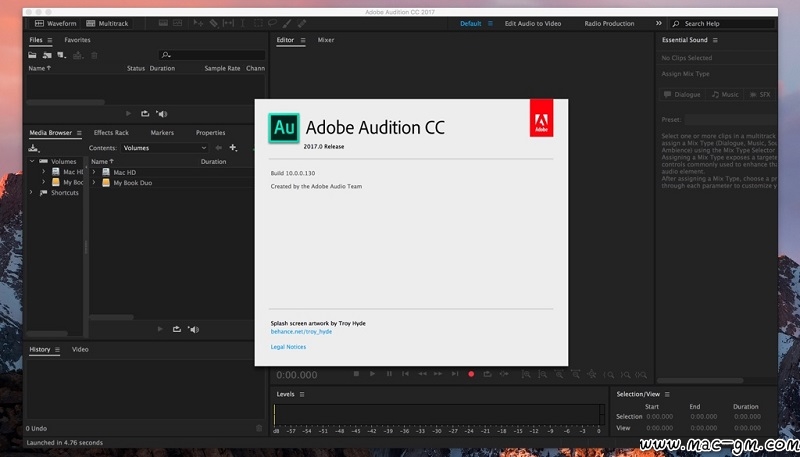The height and width of the screenshot is (457, 800).
Task: Select the Edit Audio to Video workspace
Action: point(533,23)
